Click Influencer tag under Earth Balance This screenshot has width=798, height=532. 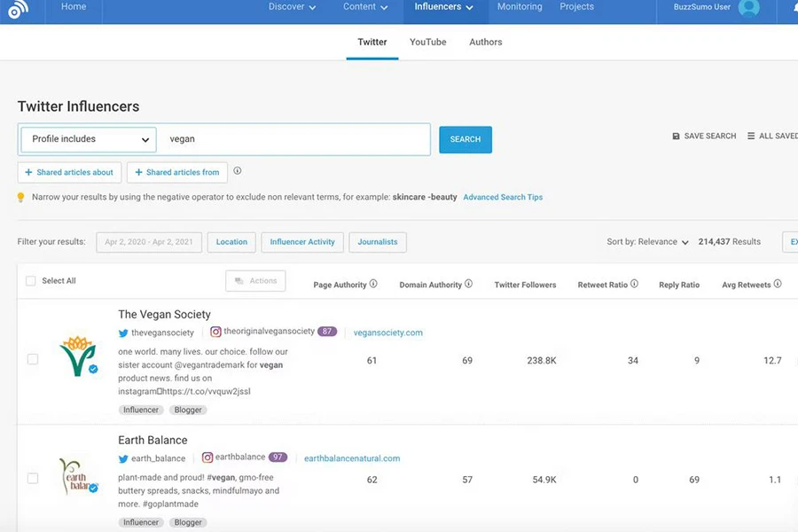[141, 522]
